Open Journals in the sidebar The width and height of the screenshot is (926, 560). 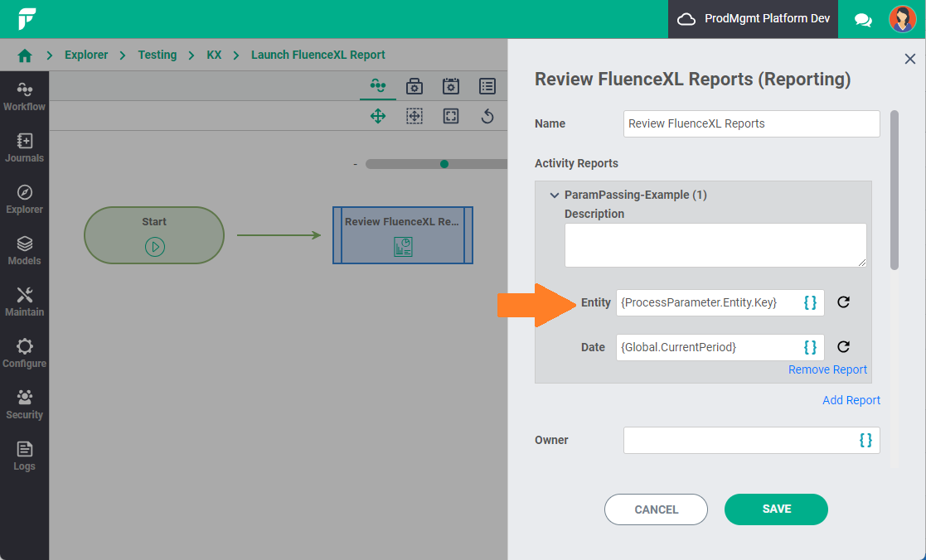point(24,148)
